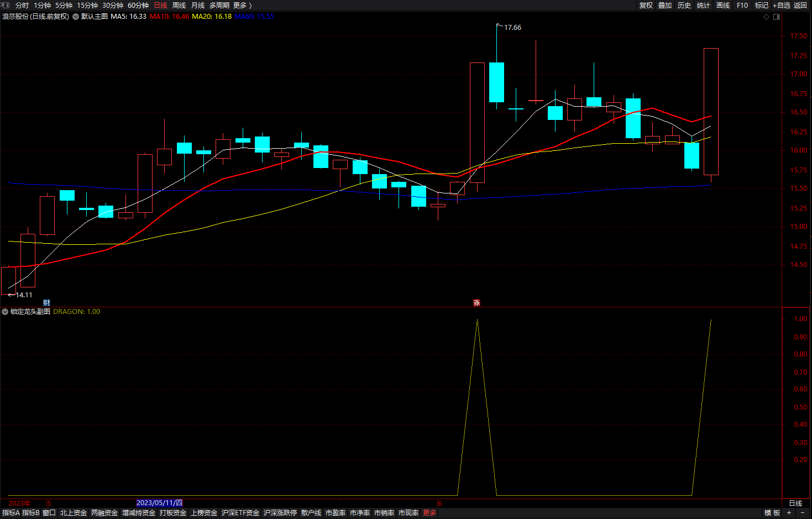Open F10 company info
Viewport: 812px width, 519px height.
742,5
